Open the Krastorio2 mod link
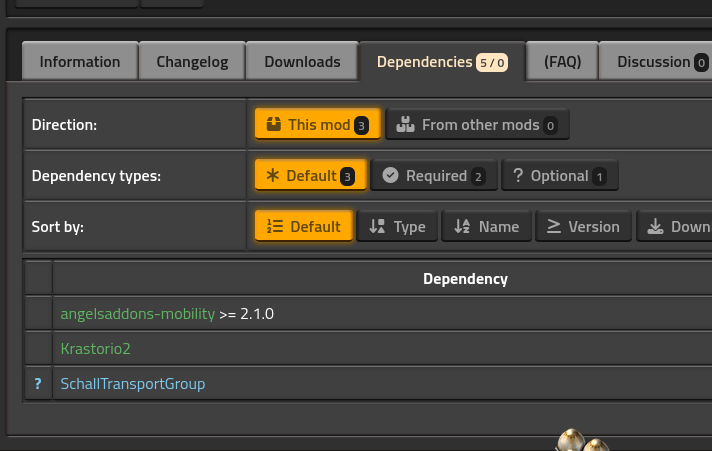Image resolution: width=712 pixels, height=451 pixels. 95,349
